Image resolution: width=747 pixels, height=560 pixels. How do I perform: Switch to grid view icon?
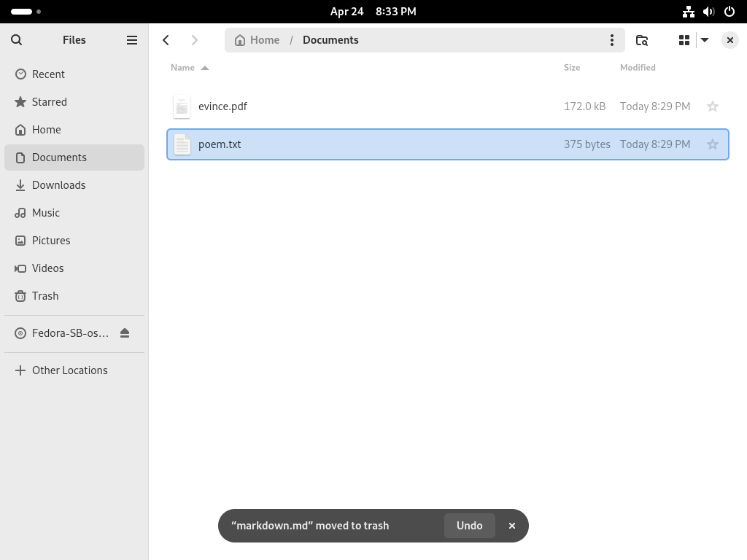click(684, 40)
